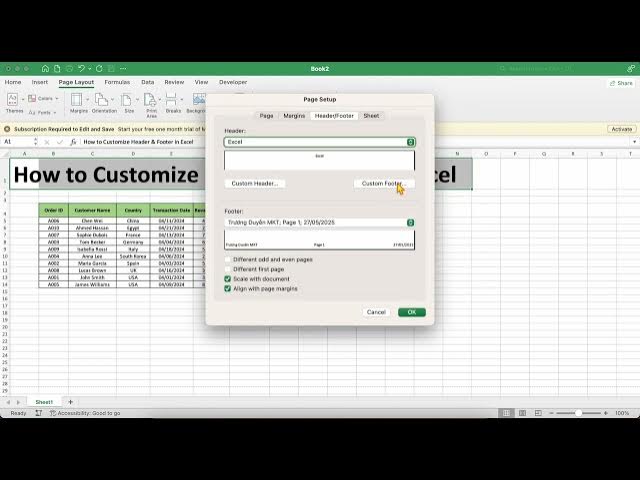
Task: Expand the Size dropdown arrow
Action: click(x=137, y=99)
